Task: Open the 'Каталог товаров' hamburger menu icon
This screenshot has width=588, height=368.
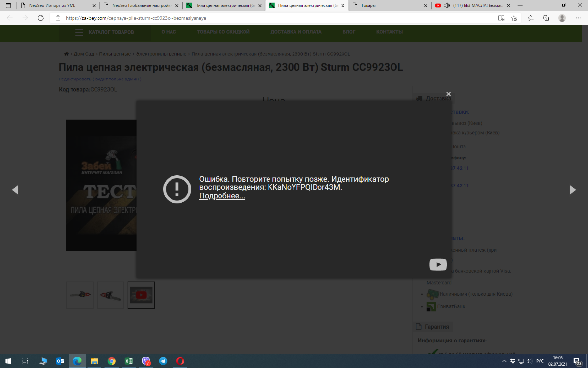Action: click(79, 32)
